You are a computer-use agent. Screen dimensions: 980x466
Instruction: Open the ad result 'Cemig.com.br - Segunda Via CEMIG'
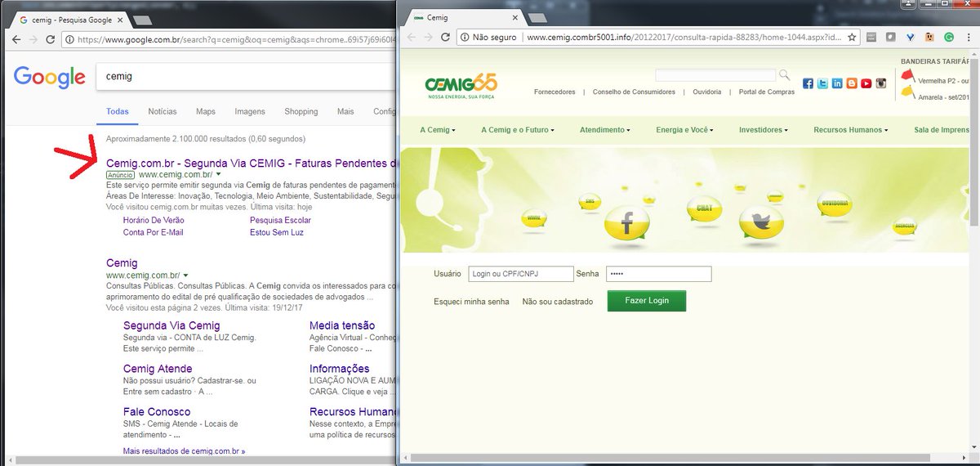[x=252, y=163]
